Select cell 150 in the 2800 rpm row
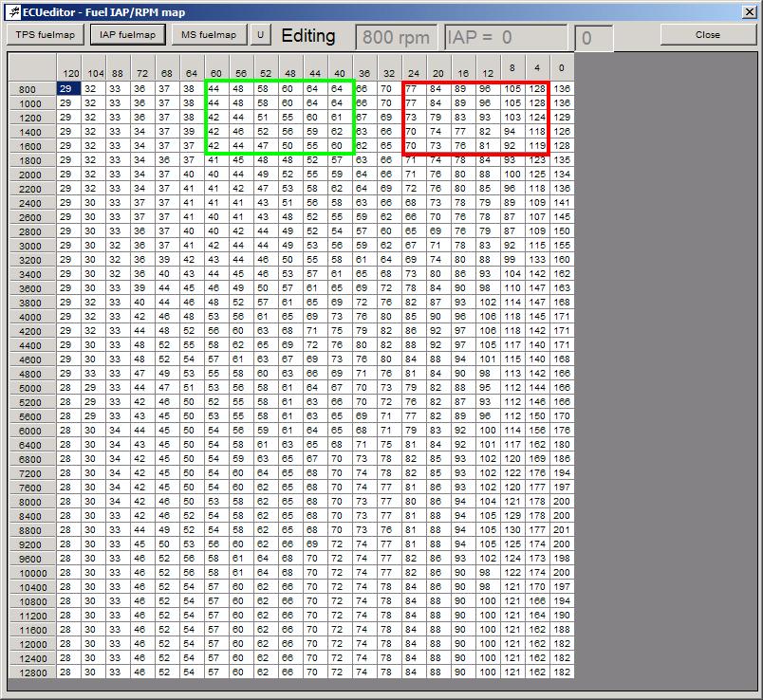This screenshot has width=763, height=700. 562,231
